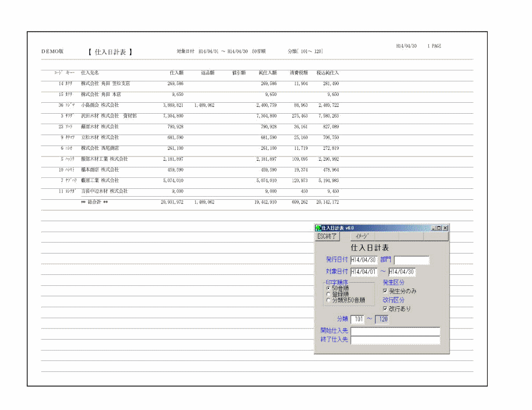This screenshot has width=532, height=410.
Task: Click total 仕入額 value 20,931,972
Action: tap(172, 202)
